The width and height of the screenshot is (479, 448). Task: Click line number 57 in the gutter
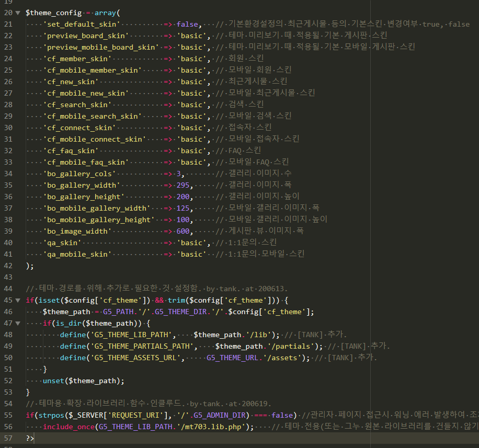click(8, 438)
